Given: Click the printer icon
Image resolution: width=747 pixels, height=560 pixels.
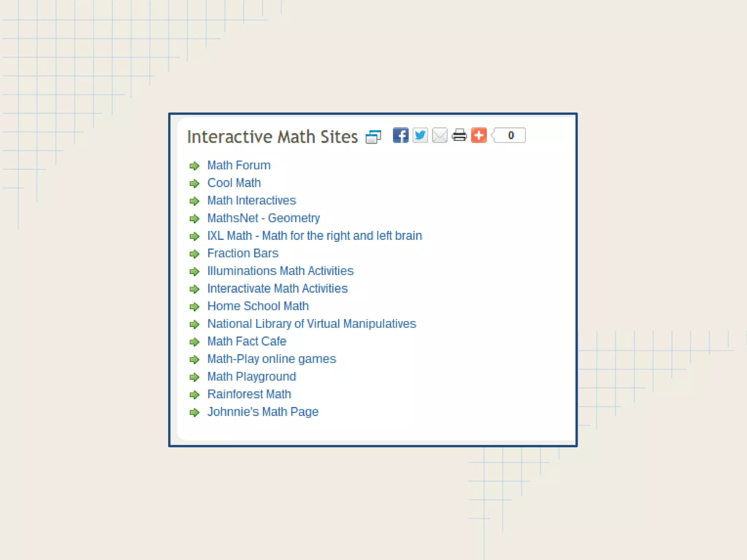Looking at the screenshot, I should click(459, 135).
